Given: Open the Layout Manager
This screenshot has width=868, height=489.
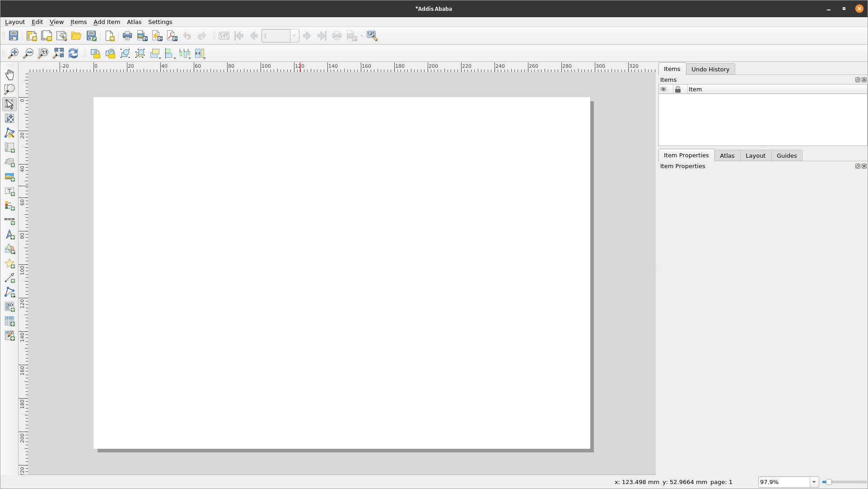Looking at the screenshot, I should coord(61,36).
